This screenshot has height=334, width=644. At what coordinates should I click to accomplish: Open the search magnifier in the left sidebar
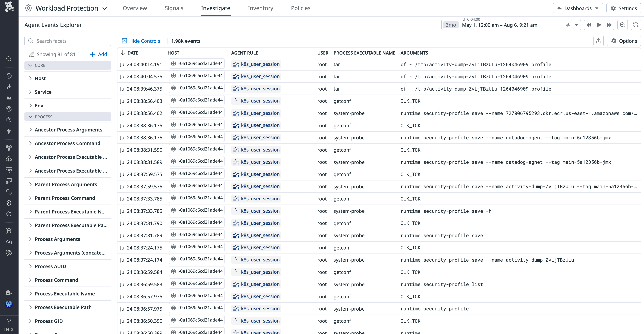[9, 59]
